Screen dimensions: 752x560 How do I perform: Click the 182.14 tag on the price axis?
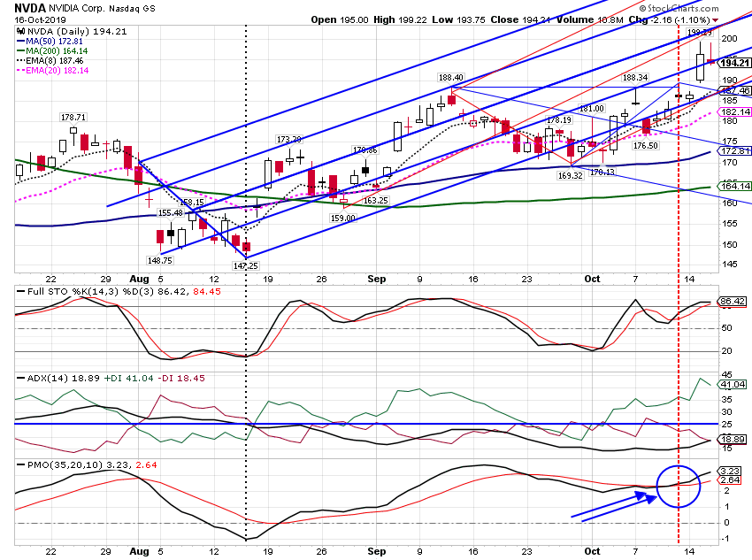(x=734, y=112)
